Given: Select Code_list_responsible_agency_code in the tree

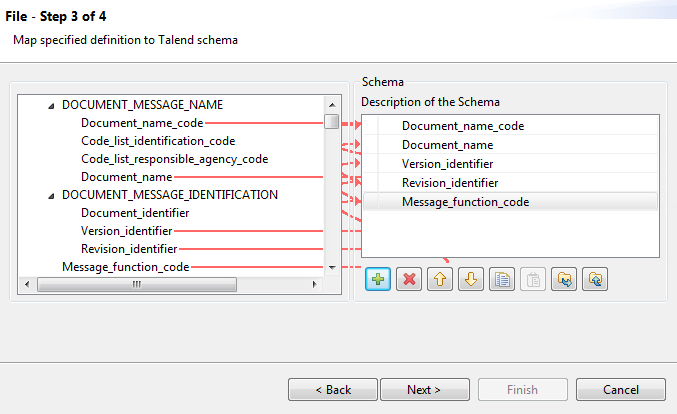Looking at the screenshot, I should [174, 159].
